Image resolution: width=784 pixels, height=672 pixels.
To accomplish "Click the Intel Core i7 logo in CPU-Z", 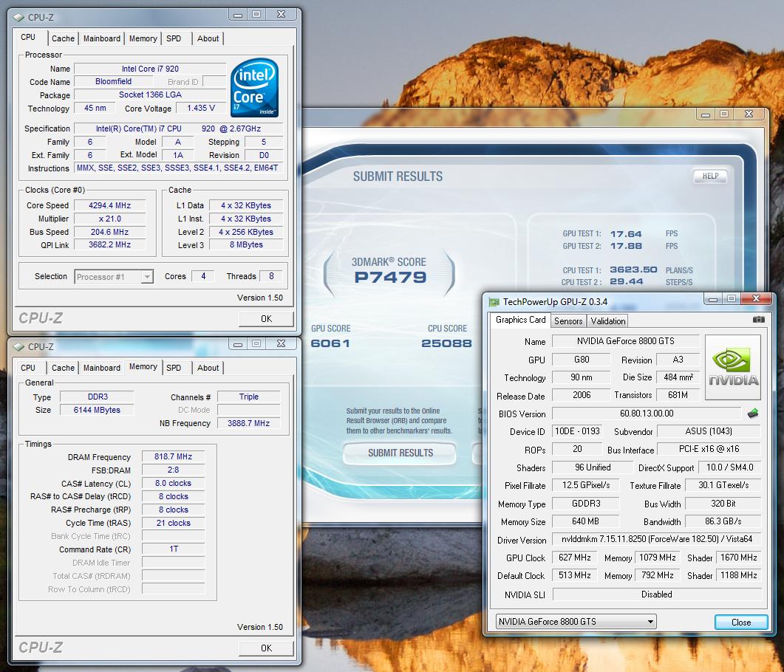I will point(254,87).
